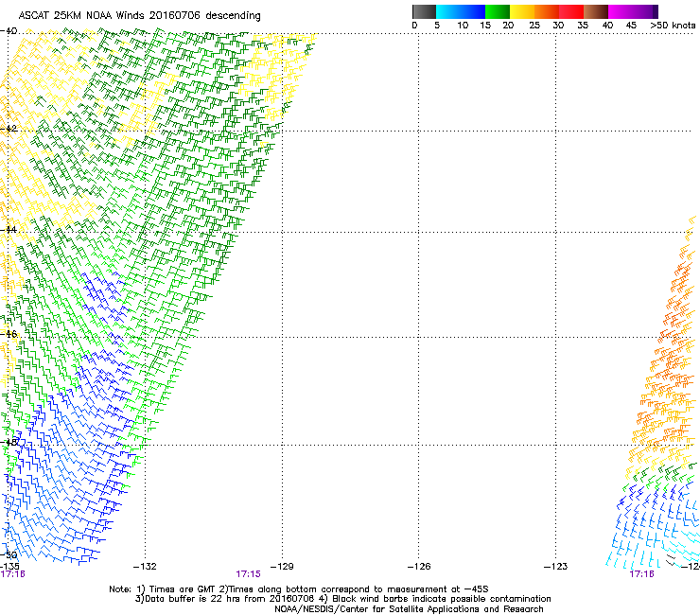Click the 17:16 time label under -135
Screen dimensions: 700x615
click(12, 574)
